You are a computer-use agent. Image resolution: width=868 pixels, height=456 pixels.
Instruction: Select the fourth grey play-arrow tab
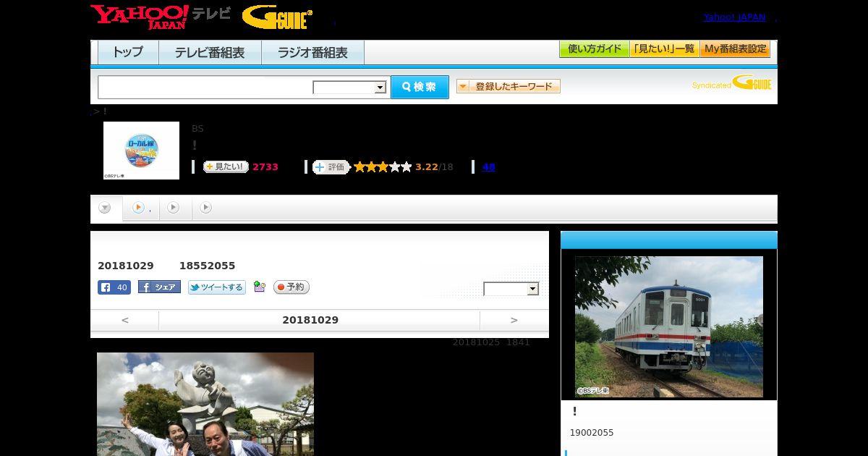point(205,208)
